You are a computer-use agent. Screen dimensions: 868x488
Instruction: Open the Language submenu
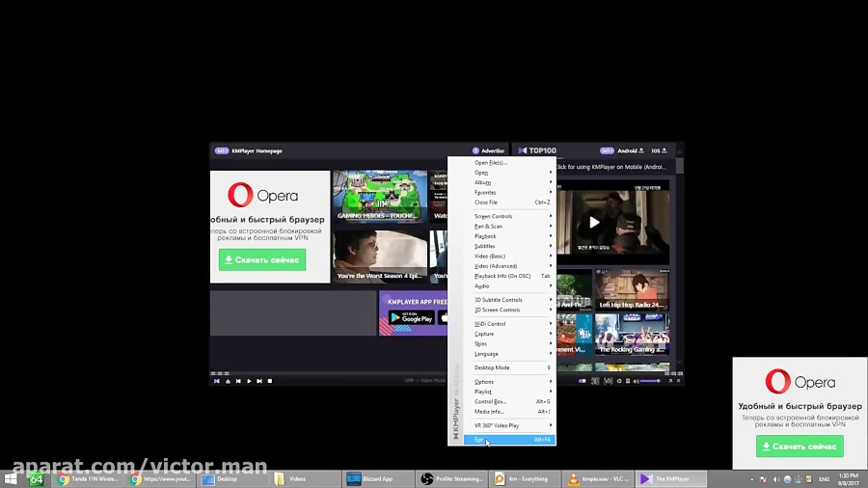point(508,354)
